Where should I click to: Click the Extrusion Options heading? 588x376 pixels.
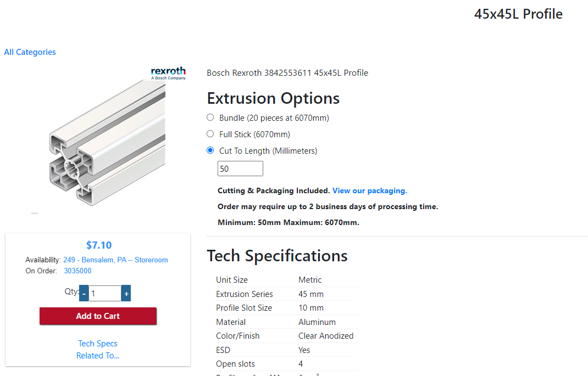[273, 98]
